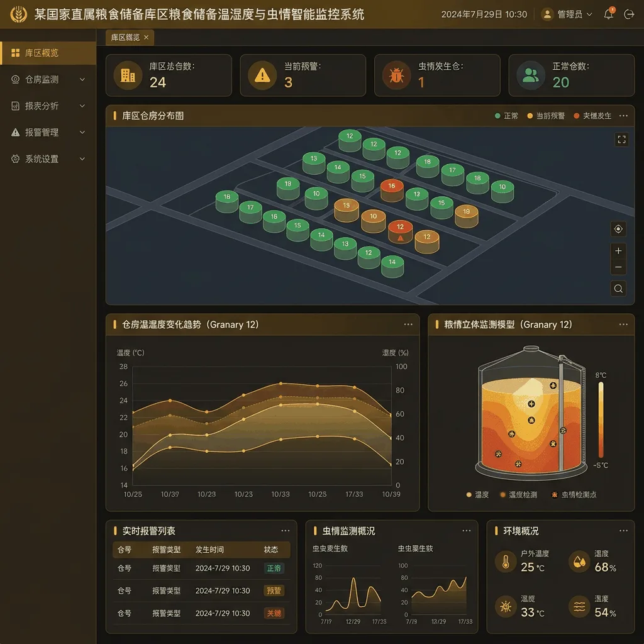This screenshot has height=644, width=644.
Task: Select 库区概览 in the sidebar
Action: 48,53
